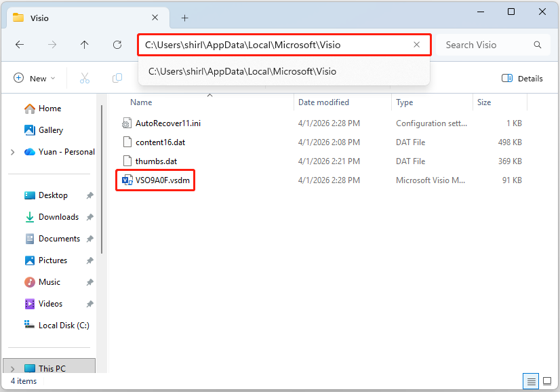Click the search magnifier in Search Visio box
This screenshot has width=560, height=392.
click(537, 45)
